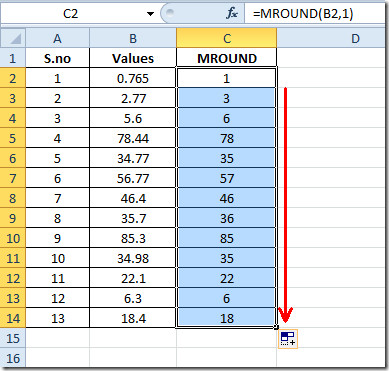
Task: Click empty cell D1
Action: tap(331, 58)
